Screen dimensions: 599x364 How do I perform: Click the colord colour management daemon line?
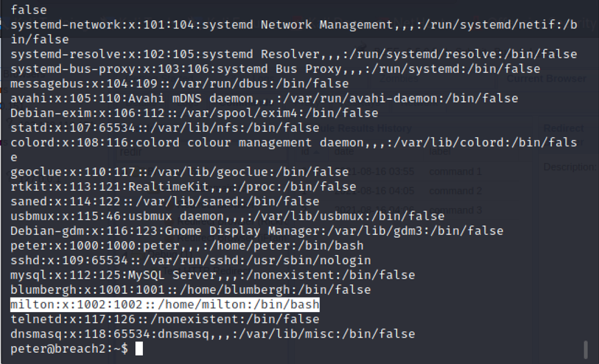click(x=294, y=150)
